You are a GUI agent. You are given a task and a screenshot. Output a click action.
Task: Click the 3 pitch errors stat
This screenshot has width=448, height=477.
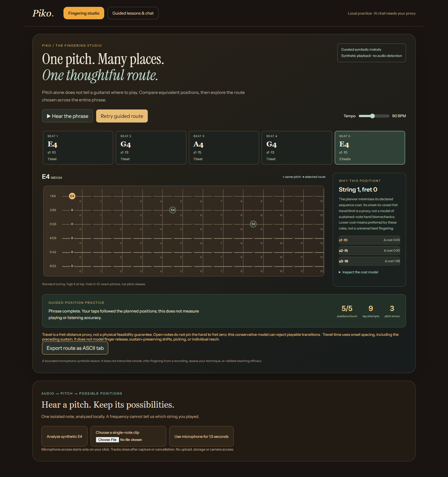(392, 311)
